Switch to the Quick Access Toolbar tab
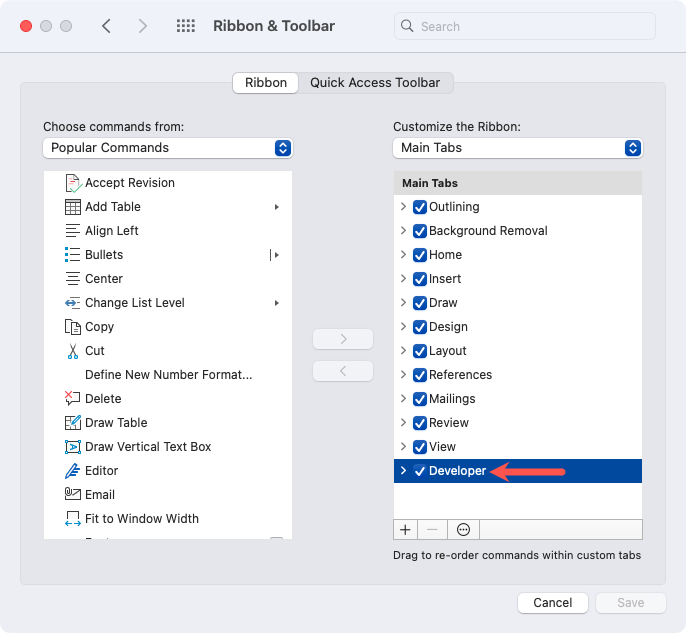The image size is (686, 633). click(375, 83)
